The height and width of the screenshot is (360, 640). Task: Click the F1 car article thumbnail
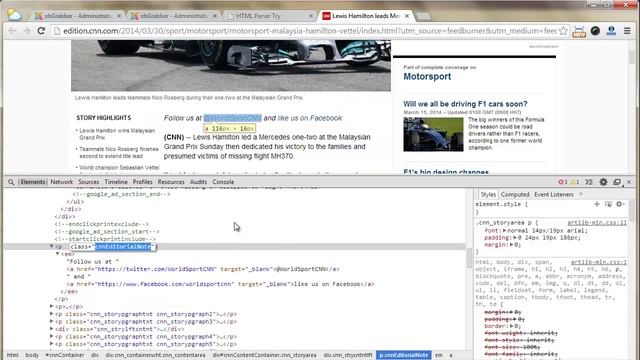[x=433, y=134]
